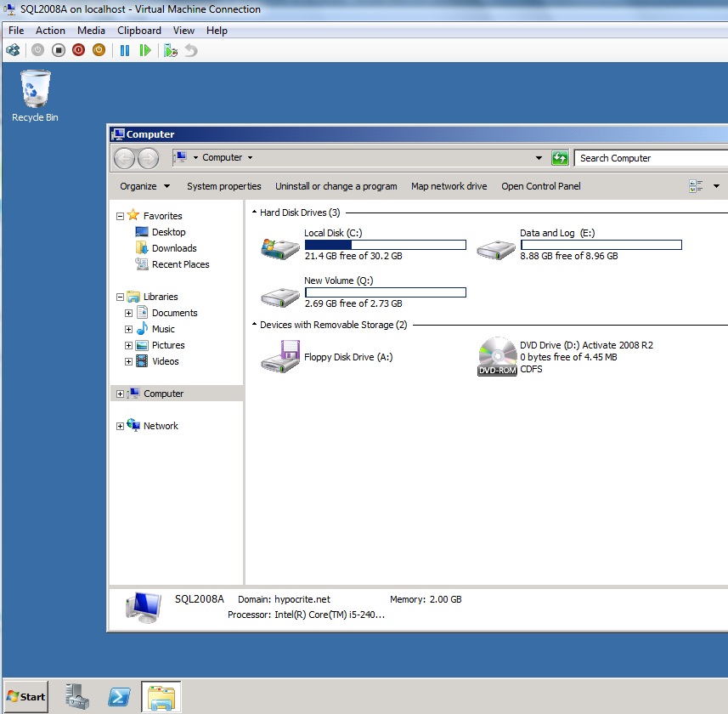
Task: Click the green Reset/Resume play icon
Action: click(145, 50)
